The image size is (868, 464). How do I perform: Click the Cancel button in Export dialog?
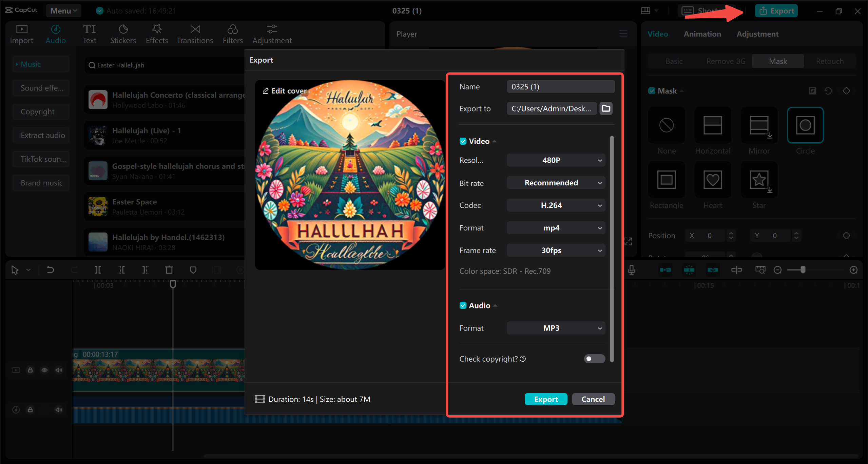tap(593, 399)
